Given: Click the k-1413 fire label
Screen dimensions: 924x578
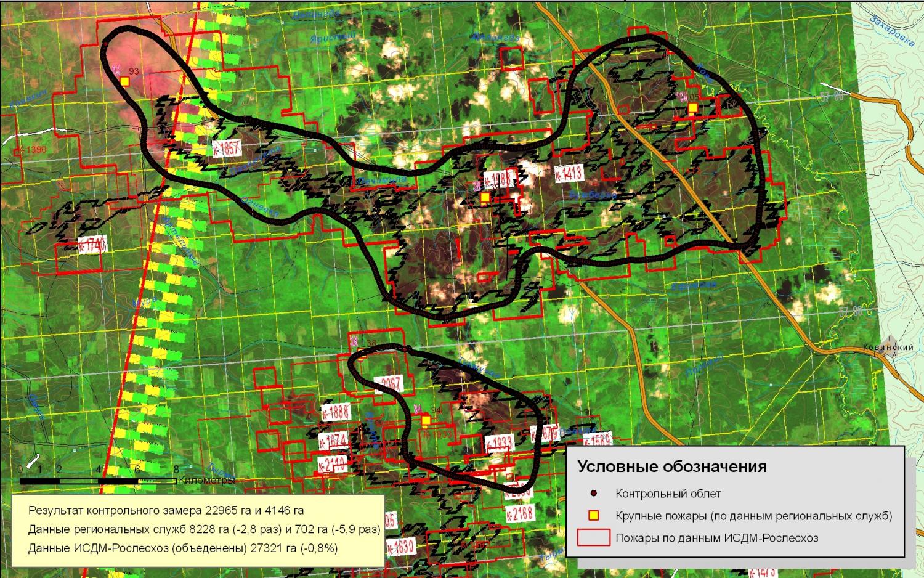Looking at the screenshot, I should [x=568, y=174].
